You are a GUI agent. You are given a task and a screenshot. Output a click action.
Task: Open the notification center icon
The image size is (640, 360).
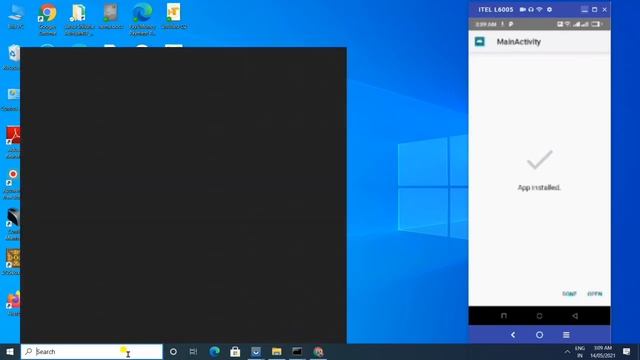tap(627, 351)
